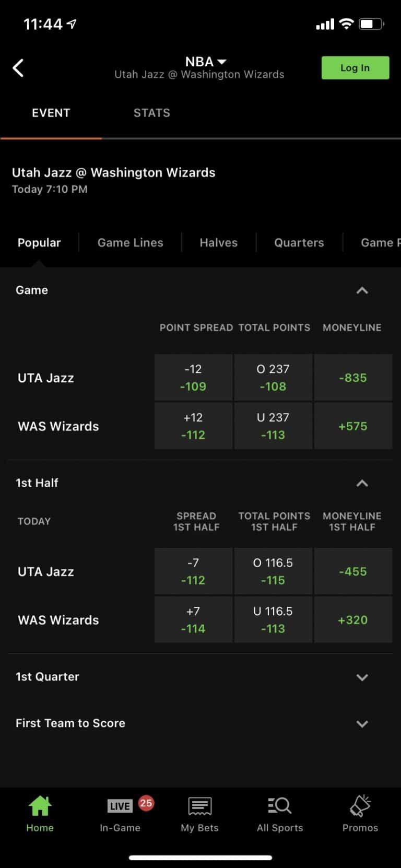The width and height of the screenshot is (401, 868).
Task: Expand the 1st Quarter section
Action: (x=362, y=677)
